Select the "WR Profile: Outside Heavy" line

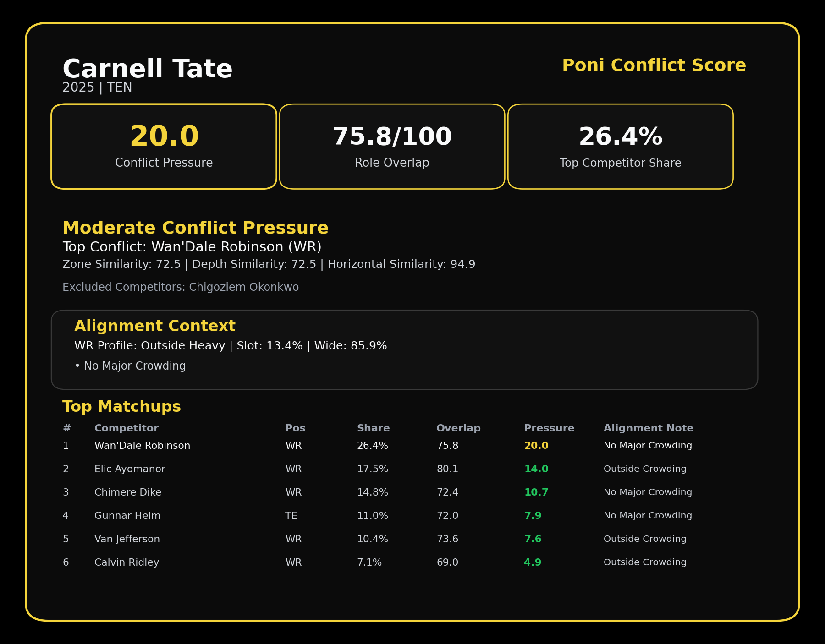click(231, 346)
